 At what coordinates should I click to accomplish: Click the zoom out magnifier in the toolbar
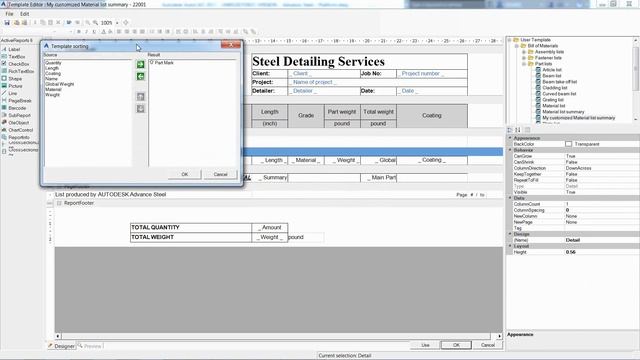(88, 23)
